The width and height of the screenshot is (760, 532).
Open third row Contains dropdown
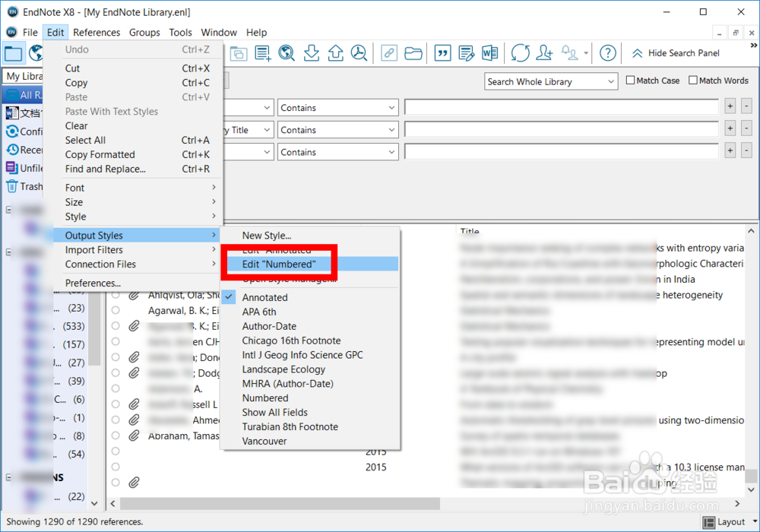(x=338, y=152)
